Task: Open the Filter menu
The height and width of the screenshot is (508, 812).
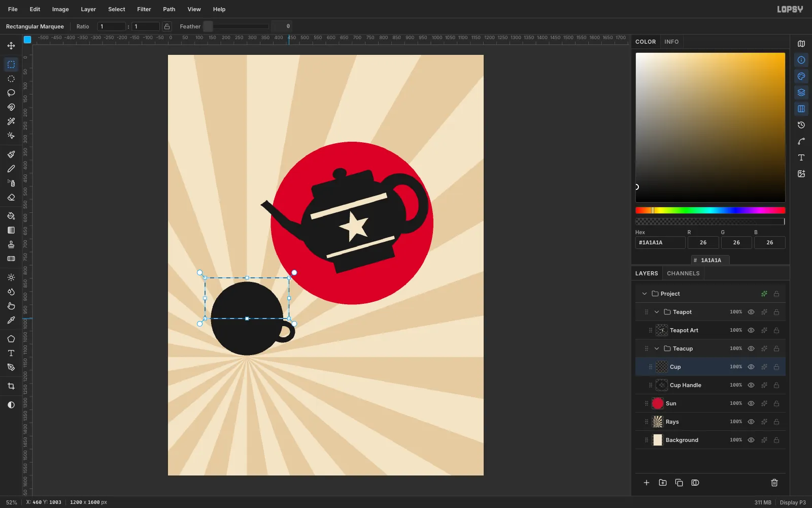Action: pyautogui.click(x=144, y=9)
